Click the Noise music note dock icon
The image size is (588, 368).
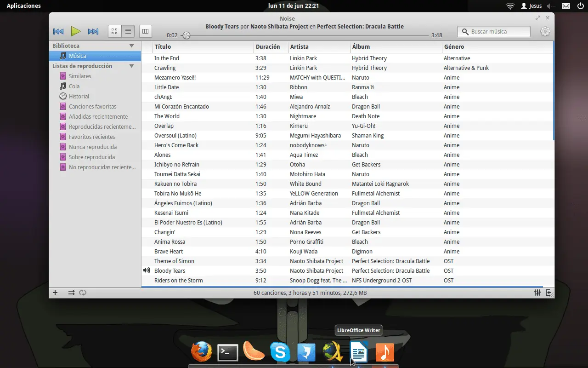tap(385, 353)
